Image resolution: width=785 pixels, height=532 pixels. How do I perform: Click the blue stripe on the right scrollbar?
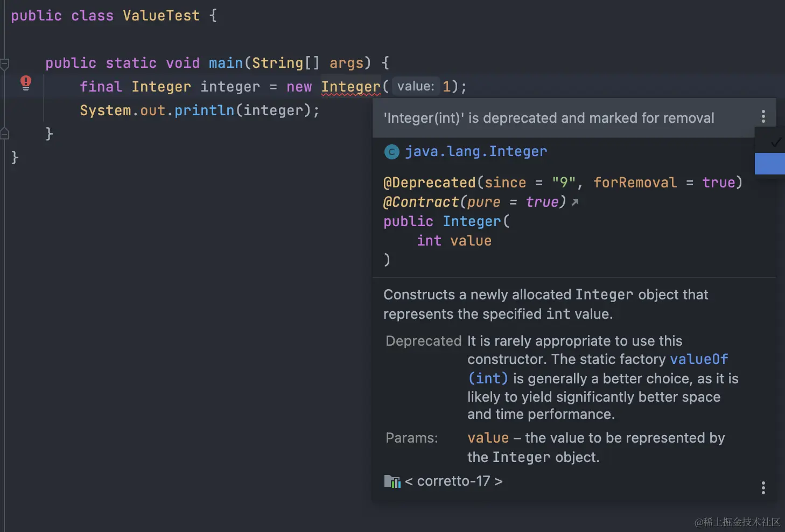(769, 164)
